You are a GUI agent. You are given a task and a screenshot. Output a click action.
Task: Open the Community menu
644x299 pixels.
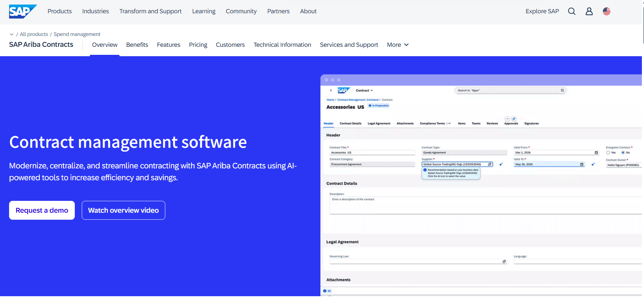[241, 11]
